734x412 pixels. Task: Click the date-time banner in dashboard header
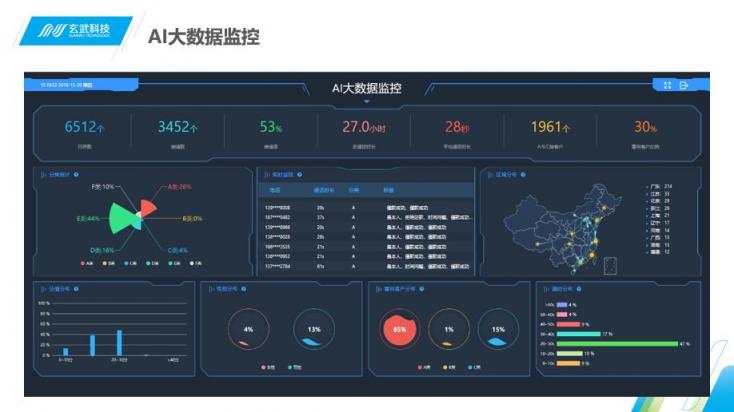coord(81,85)
